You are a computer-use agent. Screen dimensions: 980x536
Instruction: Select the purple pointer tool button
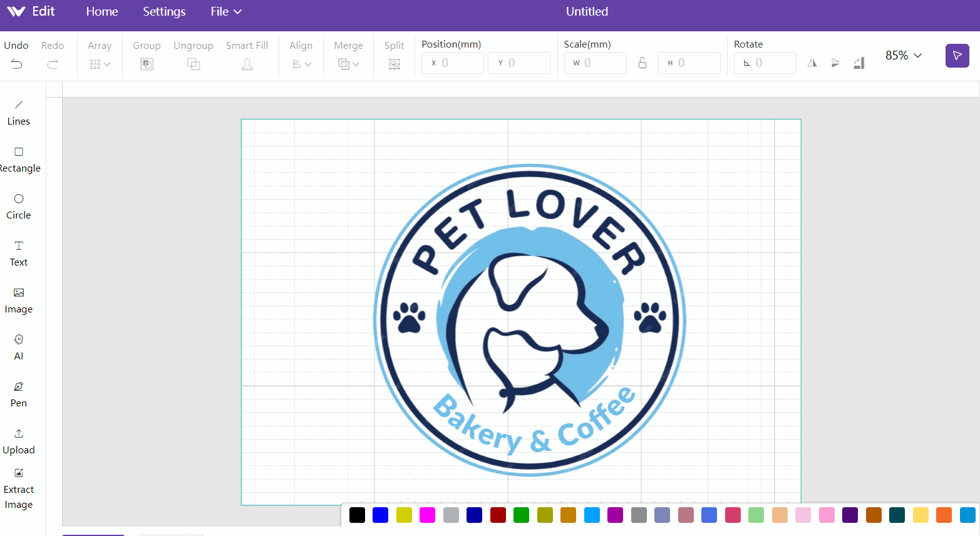click(x=957, y=56)
